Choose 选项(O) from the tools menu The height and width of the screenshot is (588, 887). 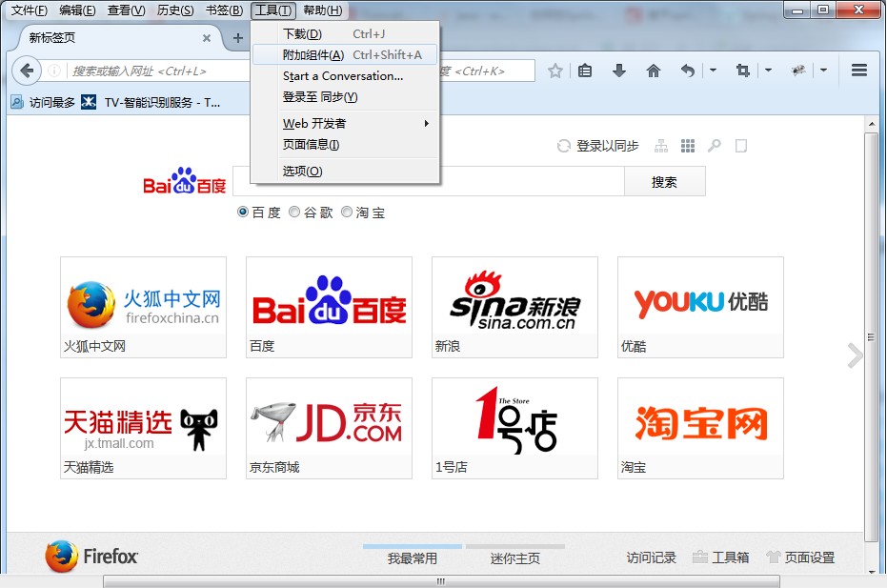pos(345,171)
